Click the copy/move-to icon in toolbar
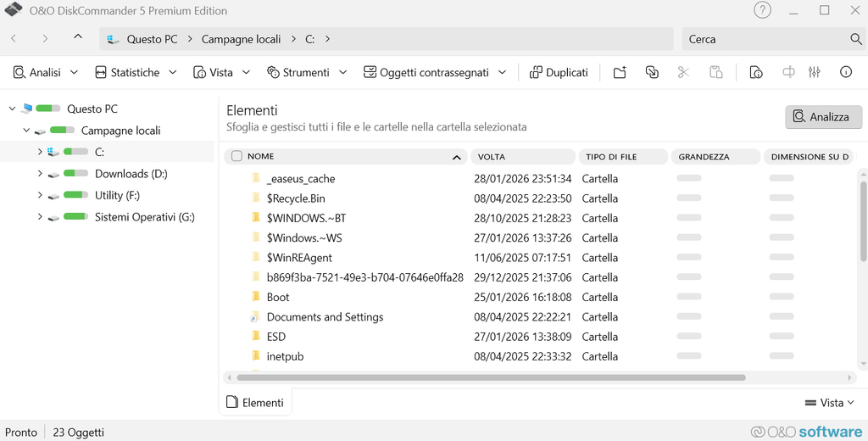 tap(652, 72)
